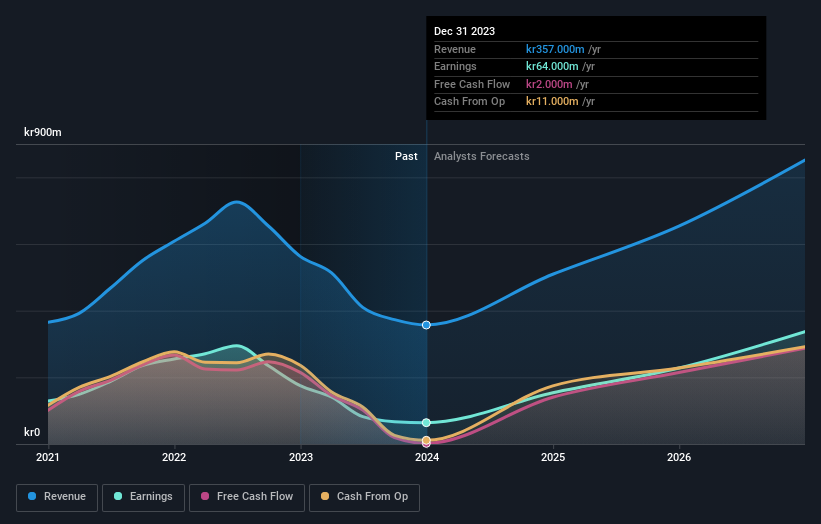Click the Revenue data point at 2024
This screenshot has width=821, height=524.
coord(426,325)
